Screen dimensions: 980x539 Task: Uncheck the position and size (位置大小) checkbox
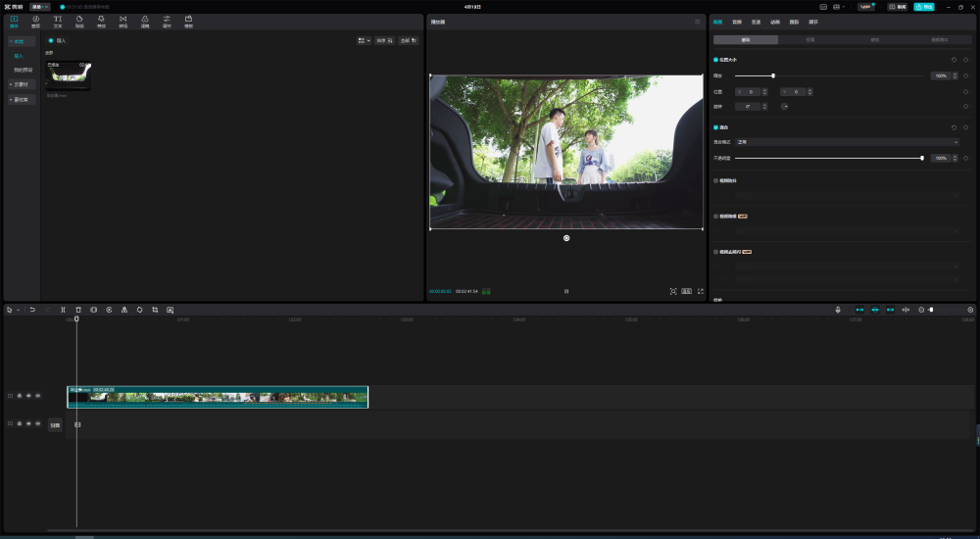(x=715, y=60)
